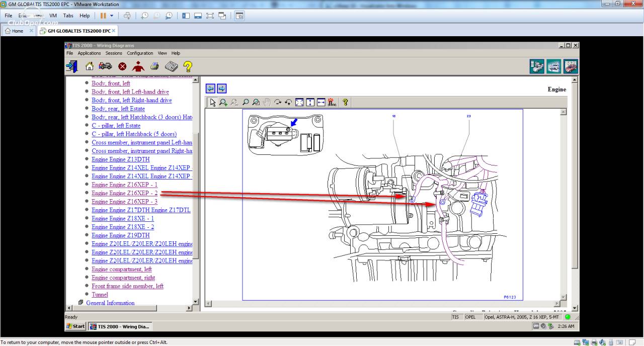Open the Applications menu
Screen dimensions: 644x346
click(89, 53)
